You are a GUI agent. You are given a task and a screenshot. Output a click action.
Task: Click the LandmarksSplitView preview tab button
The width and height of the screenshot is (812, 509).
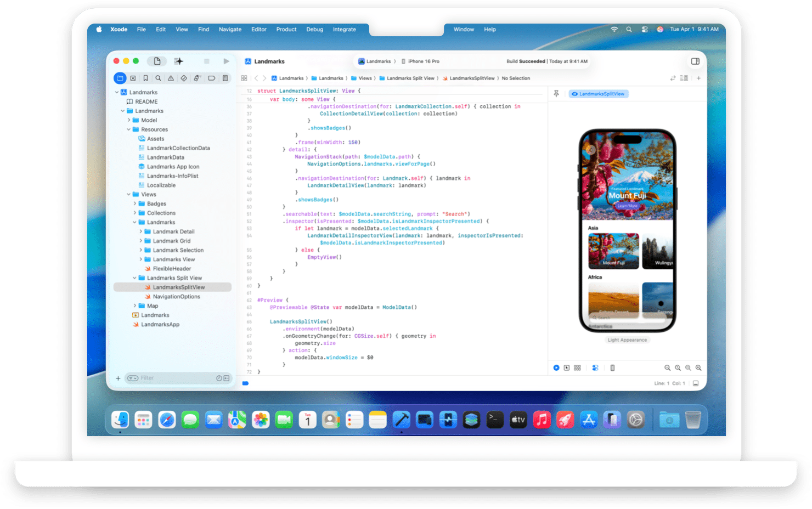click(x=599, y=94)
